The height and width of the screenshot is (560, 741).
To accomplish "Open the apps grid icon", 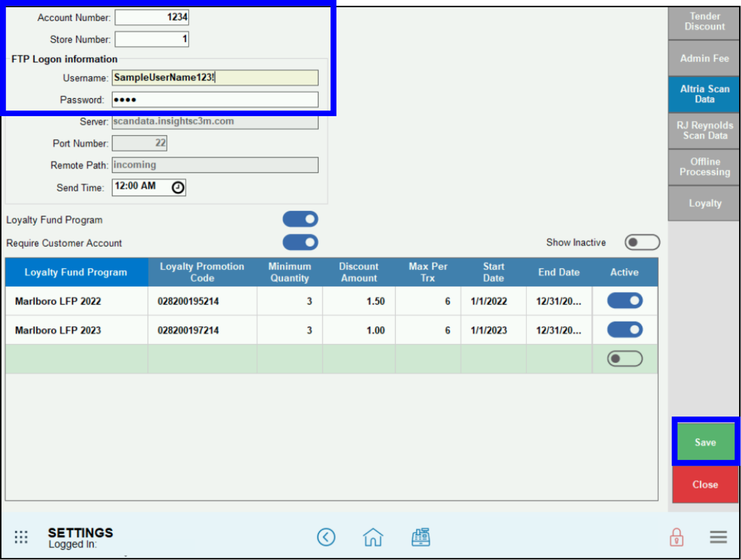I will 21,536.
